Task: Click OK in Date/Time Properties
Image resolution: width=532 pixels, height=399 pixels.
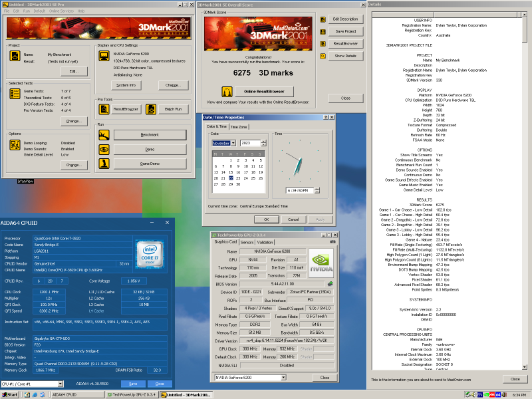Action: point(267,219)
